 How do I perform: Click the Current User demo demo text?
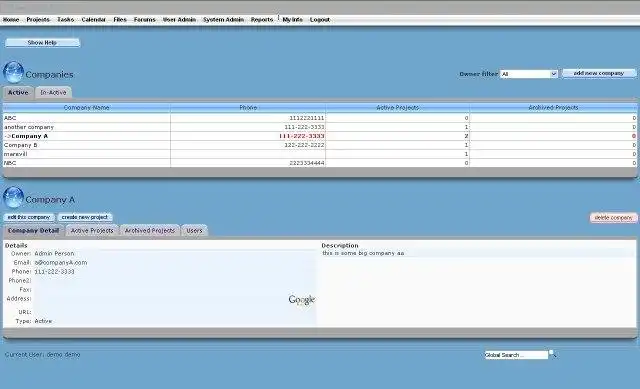point(42,354)
